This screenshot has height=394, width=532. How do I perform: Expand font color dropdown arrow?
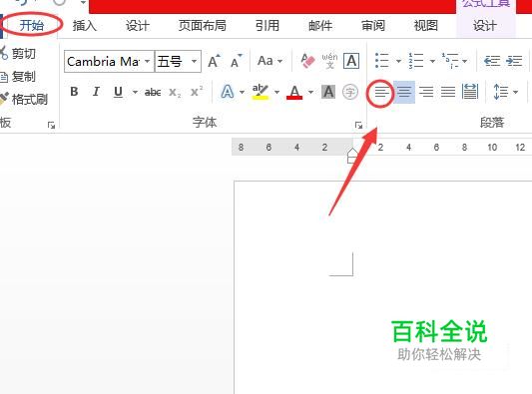point(310,92)
